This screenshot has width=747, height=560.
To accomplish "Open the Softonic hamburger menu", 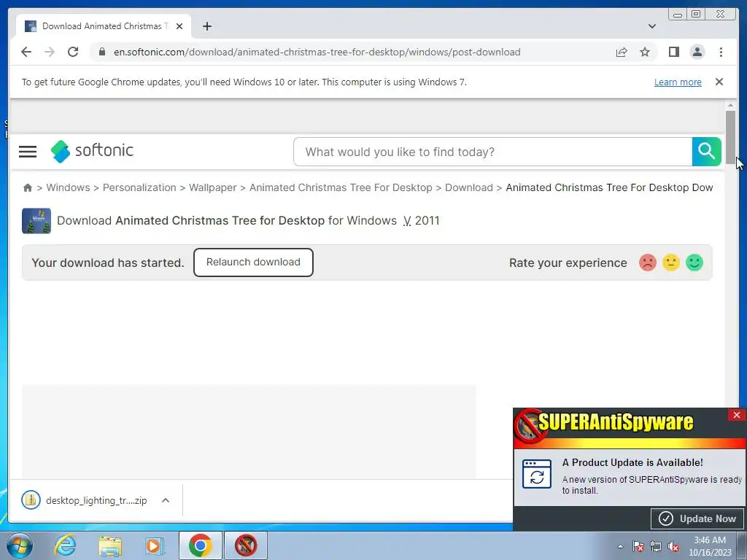I will pos(28,152).
